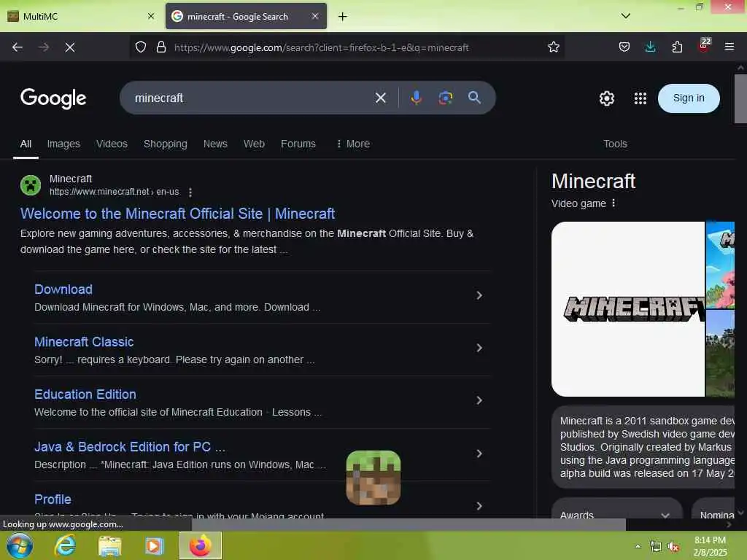Go back using the browser back arrow

coord(18,47)
